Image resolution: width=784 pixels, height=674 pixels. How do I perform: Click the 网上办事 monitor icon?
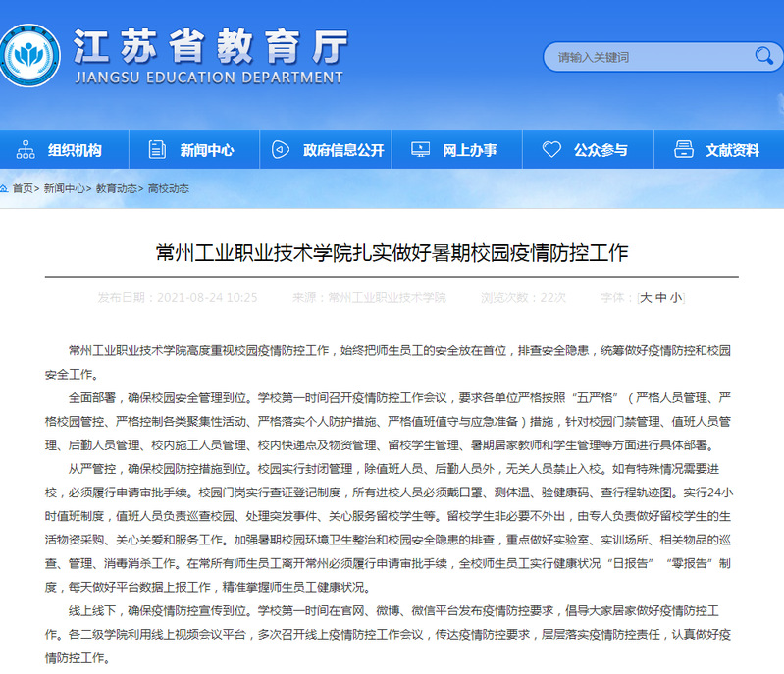pyautogui.click(x=420, y=150)
